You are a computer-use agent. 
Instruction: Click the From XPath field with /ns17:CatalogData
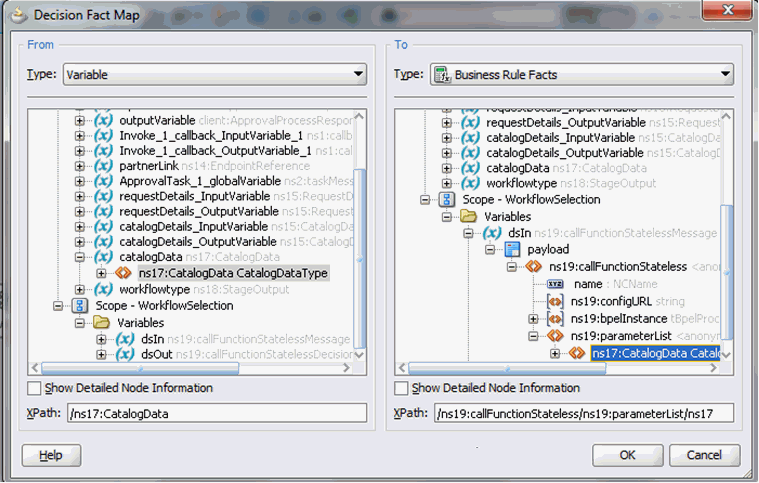point(217,413)
